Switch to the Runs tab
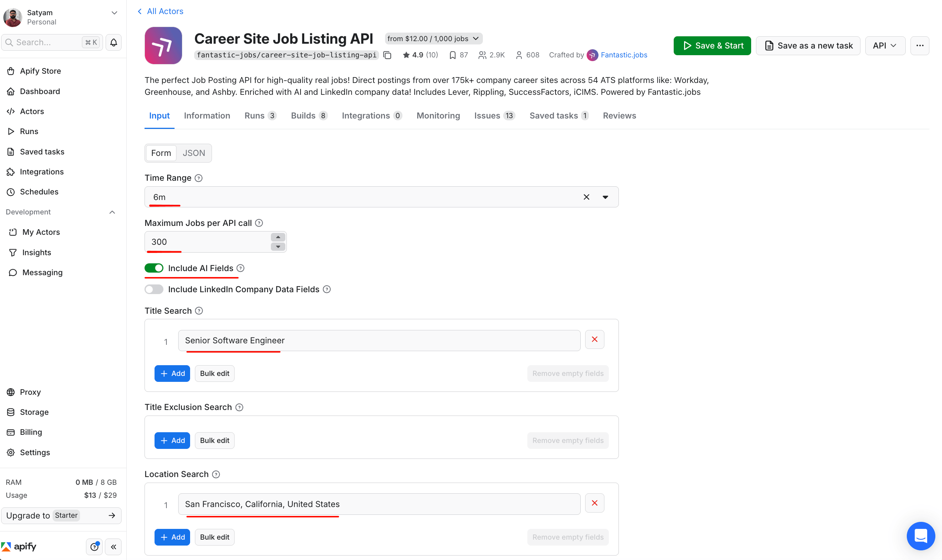The width and height of the screenshot is (942, 560). coord(261,116)
